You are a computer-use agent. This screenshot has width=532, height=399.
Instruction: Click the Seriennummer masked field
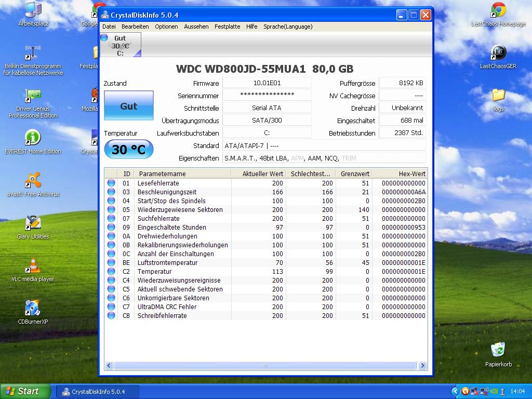267,96
